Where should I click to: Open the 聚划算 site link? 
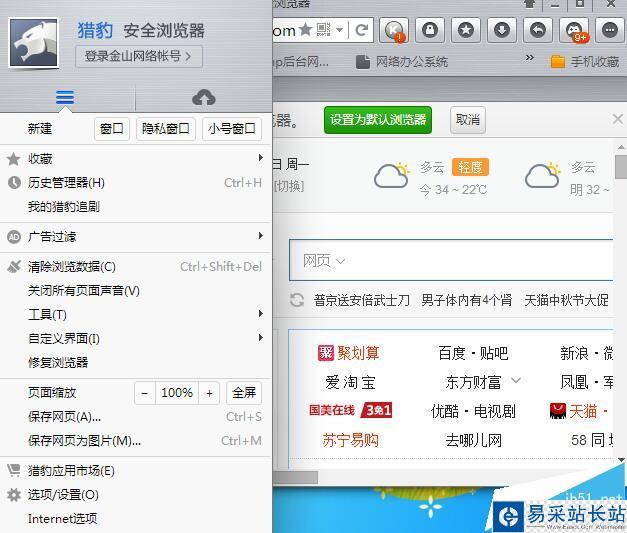(349, 353)
